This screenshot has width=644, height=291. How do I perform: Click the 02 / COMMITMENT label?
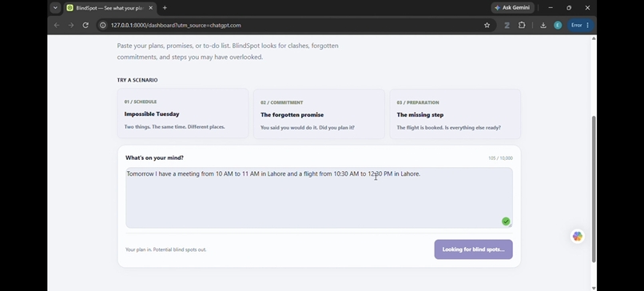[282, 103]
